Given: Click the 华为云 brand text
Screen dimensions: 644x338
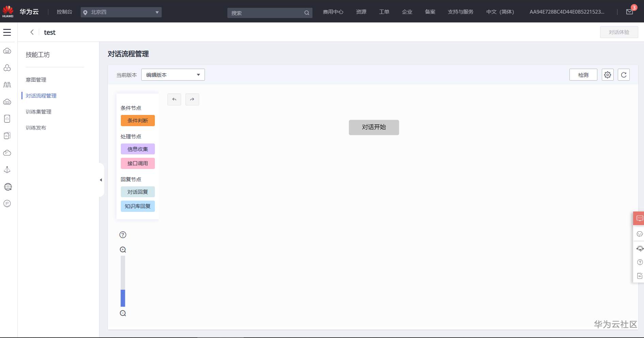Looking at the screenshot, I should click(x=29, y=12).
